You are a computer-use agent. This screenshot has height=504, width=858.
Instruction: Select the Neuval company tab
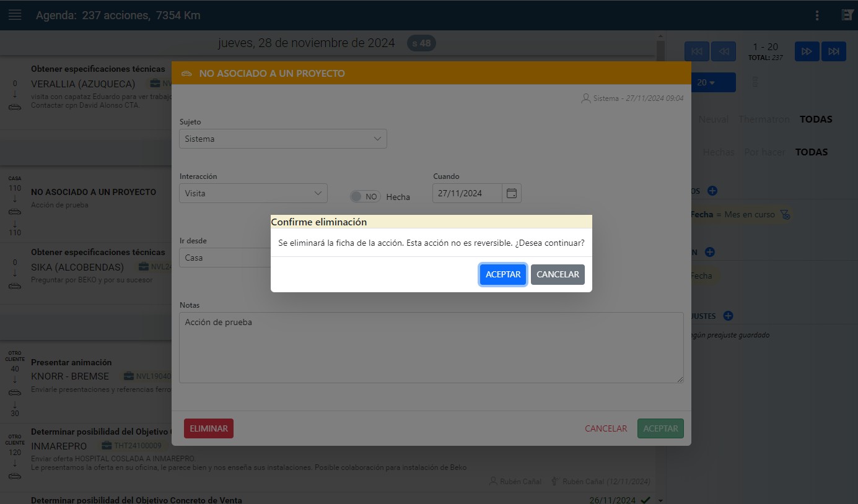coord(714,119)
